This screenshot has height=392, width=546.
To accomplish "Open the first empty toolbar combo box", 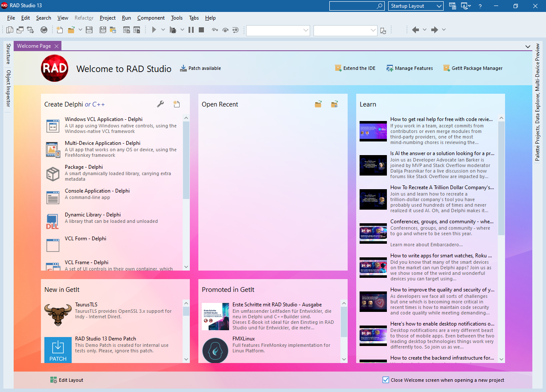I will 278,30.
